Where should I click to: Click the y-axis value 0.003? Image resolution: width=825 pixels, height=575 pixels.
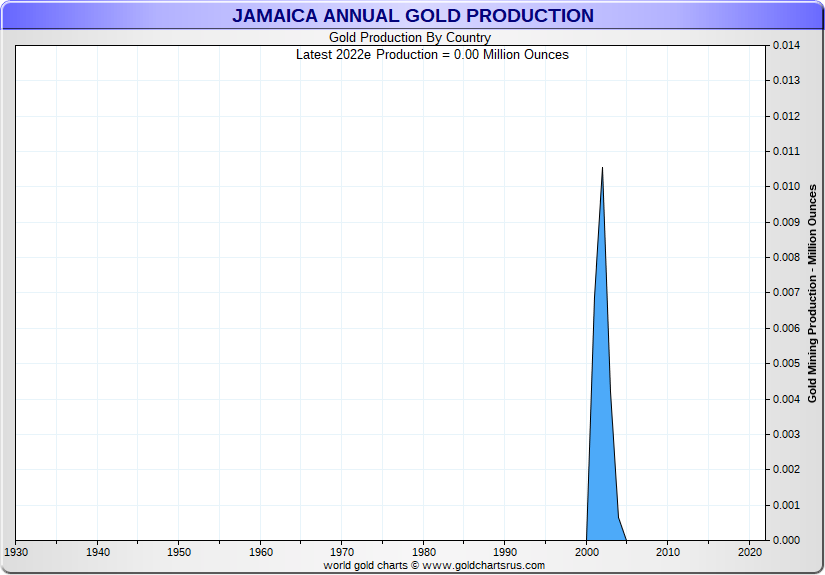click(x=786, y=435)
